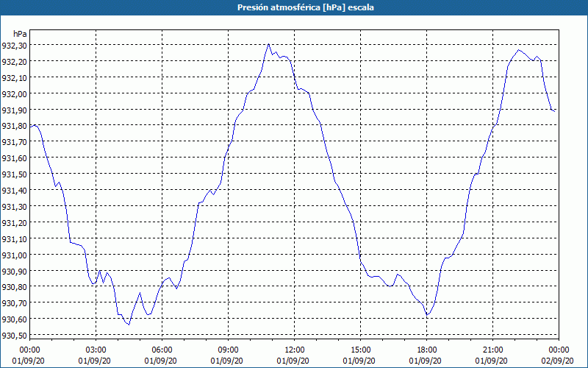Click the 06:00 time axis label
The width and height of the screenshot is (588, 368).
click(x=162, y=350)
